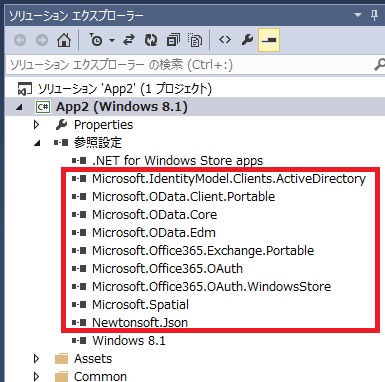This screenshot has width=385, height=382.
Task: Click the Home icon in toolbar
Action: pyautogui.click(x=64, y=40)
